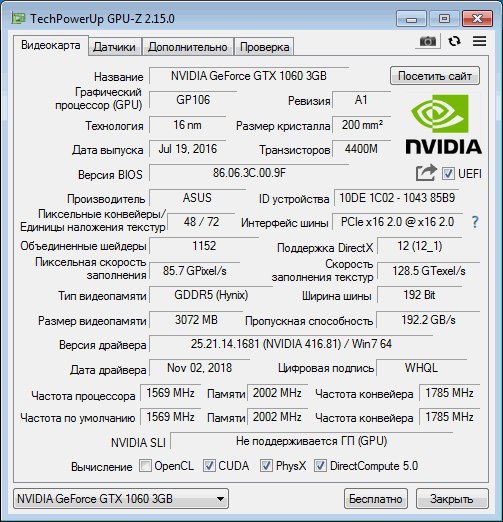503x522 pixels.
Task: Click the driver version field 25.21.14.1681
Action: click(291, 344)
